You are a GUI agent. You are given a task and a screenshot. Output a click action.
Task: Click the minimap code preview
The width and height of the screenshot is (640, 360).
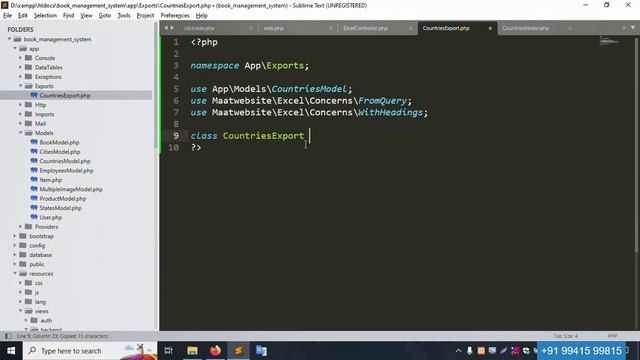(x=609, y=40)
